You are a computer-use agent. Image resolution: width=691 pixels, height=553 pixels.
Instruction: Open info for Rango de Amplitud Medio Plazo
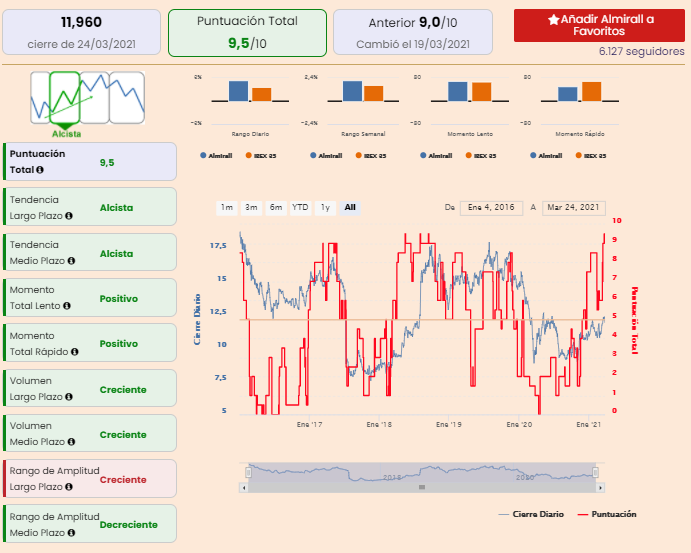point(71,533)
